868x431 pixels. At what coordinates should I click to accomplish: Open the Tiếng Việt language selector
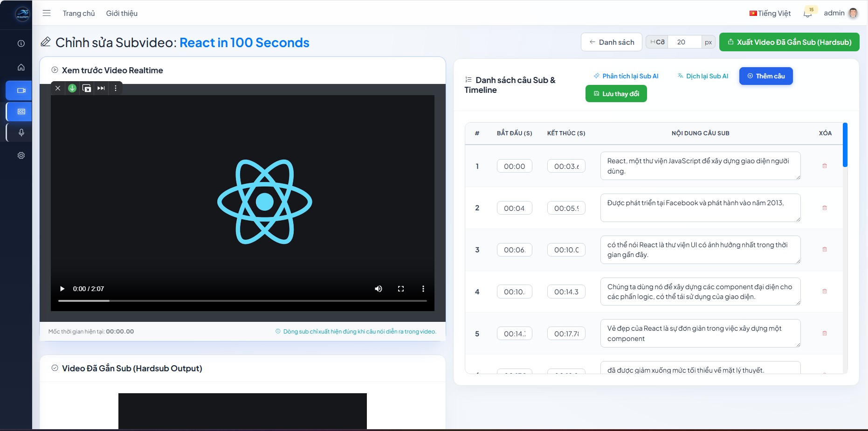tap(770, 13)
